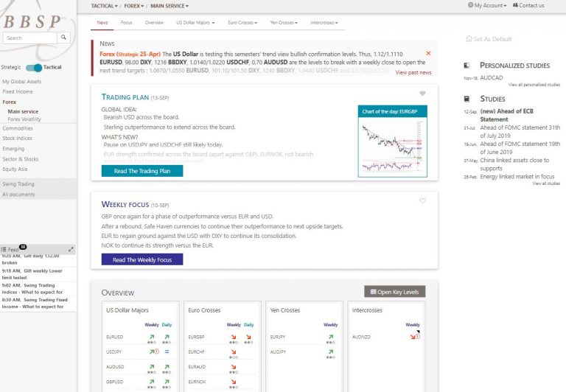Open Forex Volatility in the sidebar
This screenshot has width=566, height=392.
tap(24, 119)
